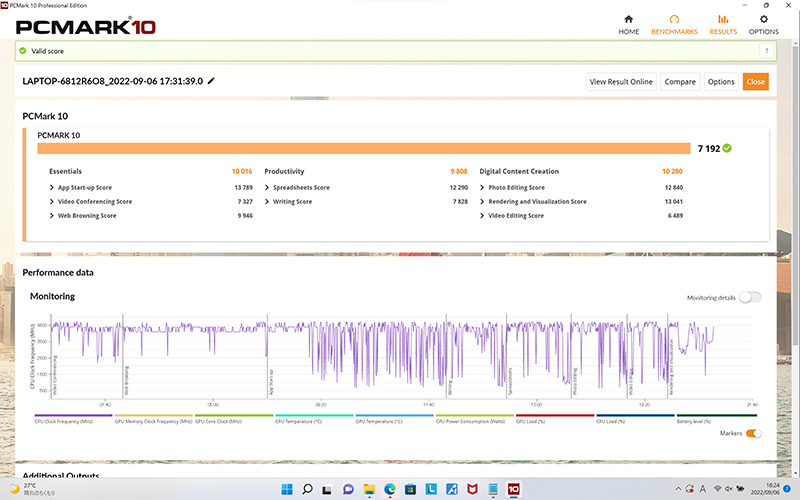800x500 pixels.
Task: Switch to the BENCHMARKS tab
Action: 674,24
